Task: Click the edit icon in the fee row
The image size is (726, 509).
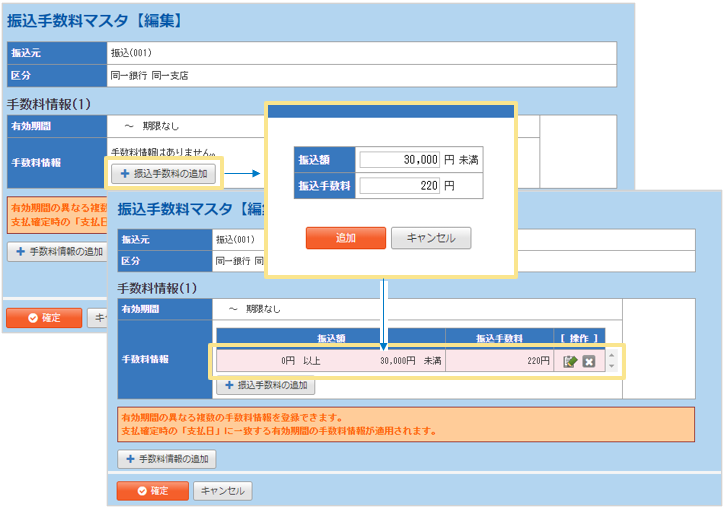Action: click(571, 361)
